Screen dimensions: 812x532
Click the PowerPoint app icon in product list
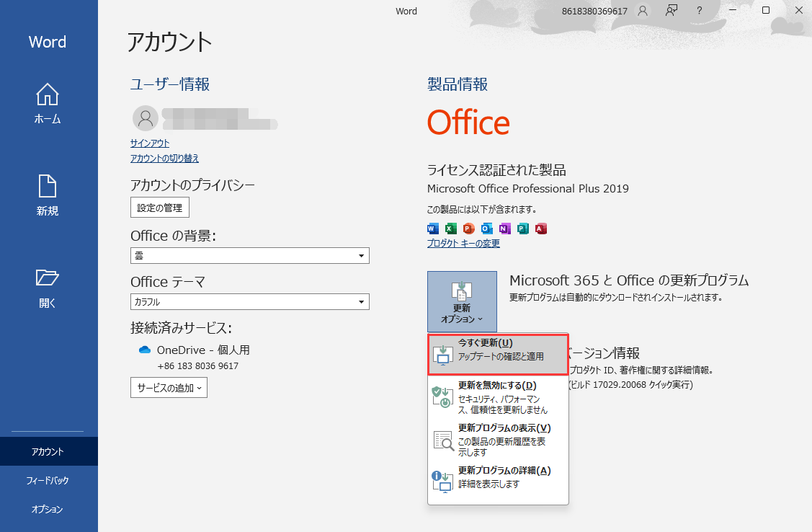(x=468, y=229)
